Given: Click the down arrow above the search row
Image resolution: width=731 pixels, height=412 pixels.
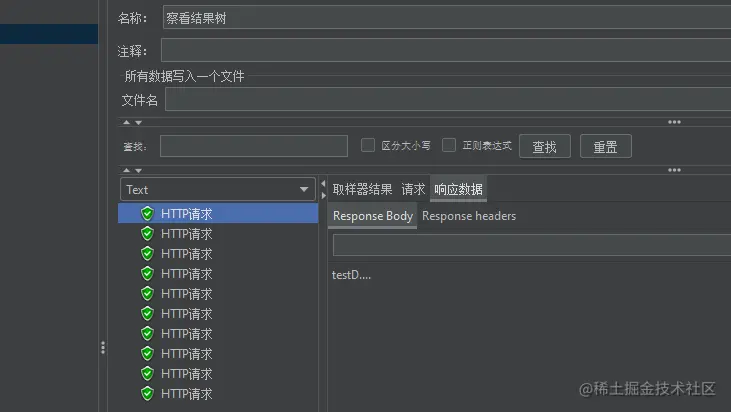Looking at the screenshot, I should point(138,123).
